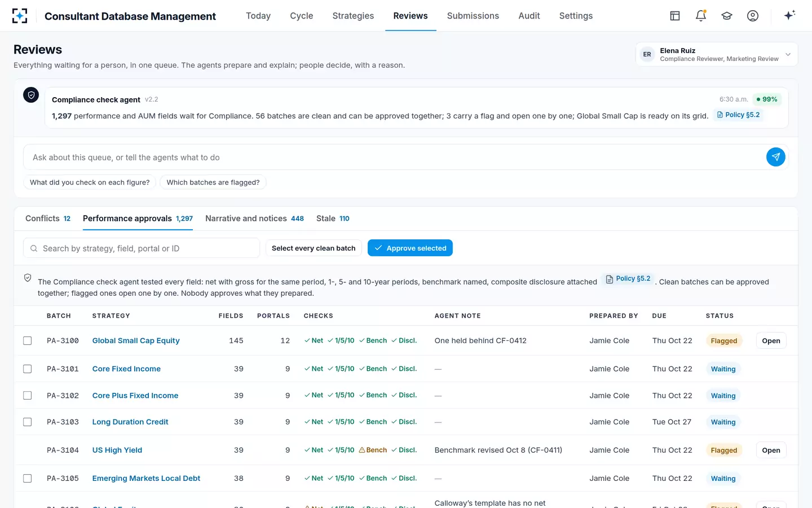
Task: Select the PA-3100 batch checkbox
Action: pyautogui.click(x=27, y=340)
